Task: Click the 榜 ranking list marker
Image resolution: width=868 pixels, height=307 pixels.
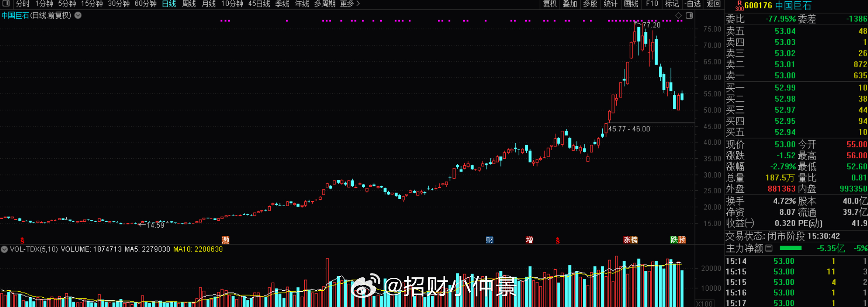Action: click(635, 240)
